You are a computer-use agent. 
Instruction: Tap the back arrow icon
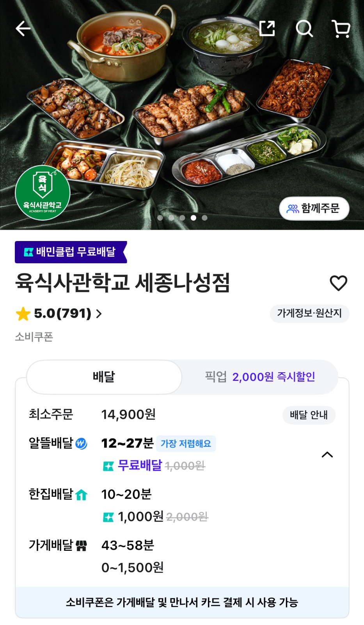click(23, 29)
